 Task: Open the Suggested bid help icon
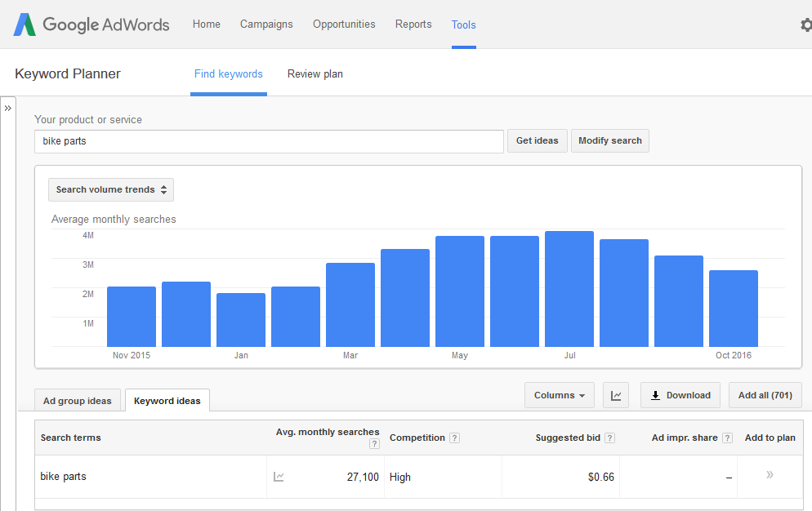point(609,438)
